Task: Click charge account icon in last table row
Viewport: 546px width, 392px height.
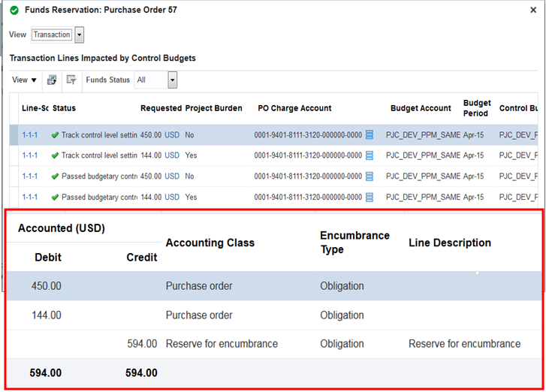Action: pyautogui.click(x=370, y=197)
